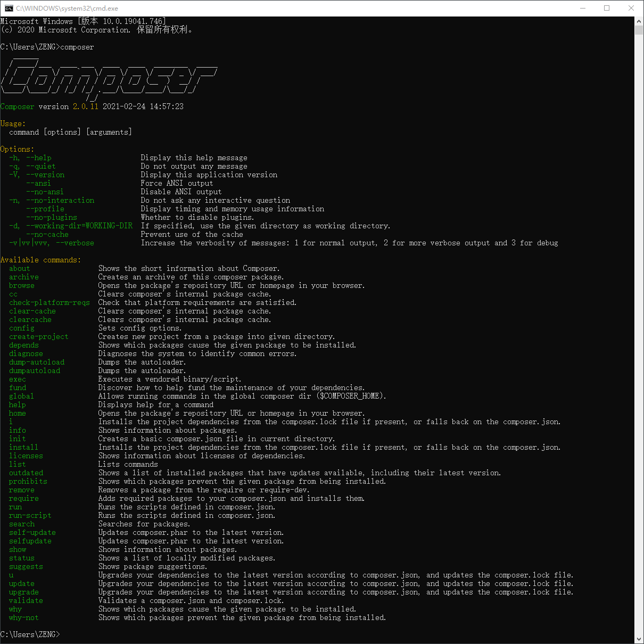Click the 'outdated' command name
The width and height of the screenshot is (644, 644).
coord(26,473)
